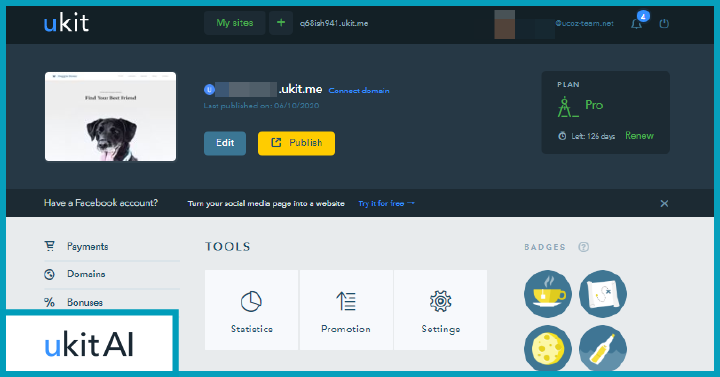Open the My sites menu
Screen dimensions: 720x377
click(x=235, y=23)
